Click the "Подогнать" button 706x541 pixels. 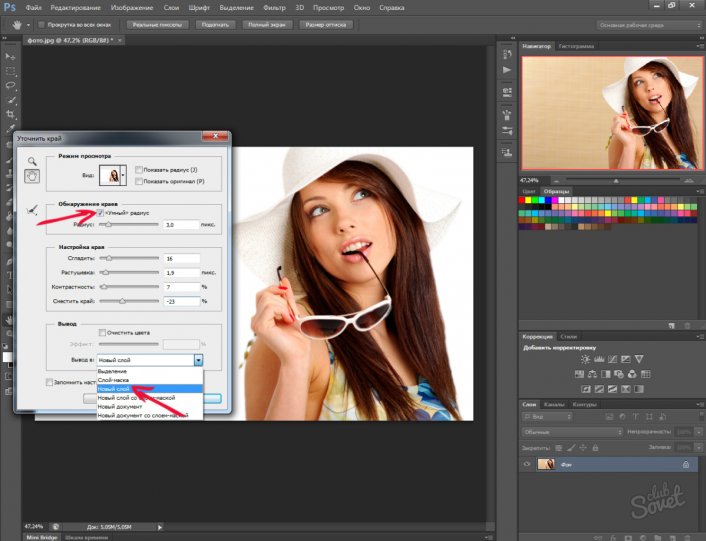pos(215,25)
